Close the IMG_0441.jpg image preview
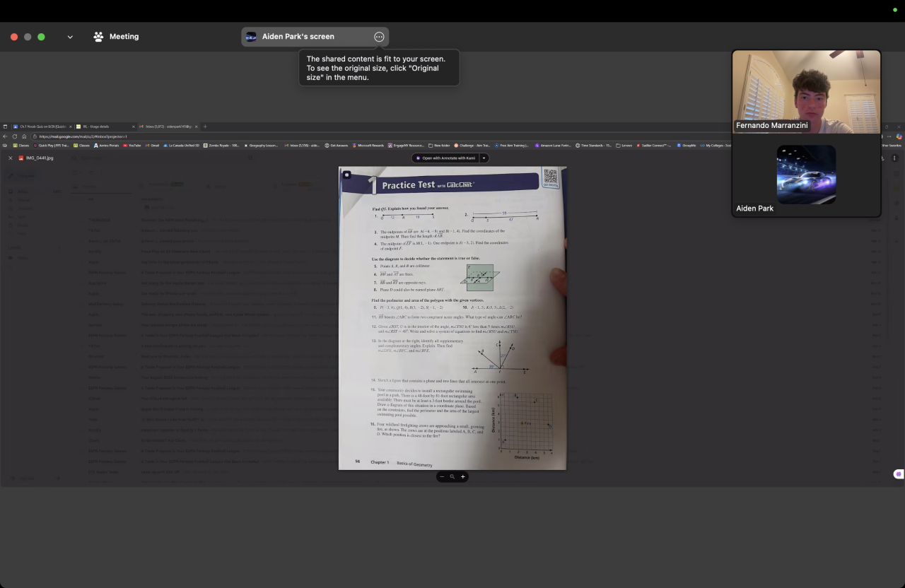This screenshot has width=905, height=588. (x=10, y=158)
